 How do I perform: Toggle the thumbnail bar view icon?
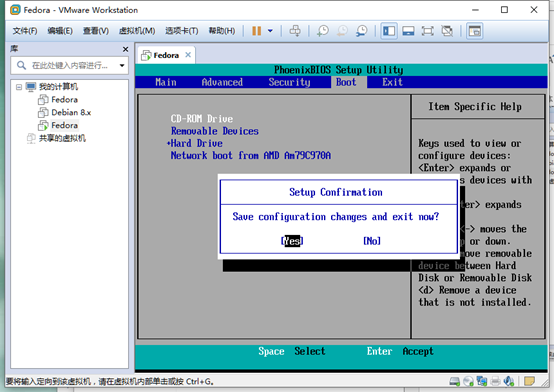pos(408,31)
